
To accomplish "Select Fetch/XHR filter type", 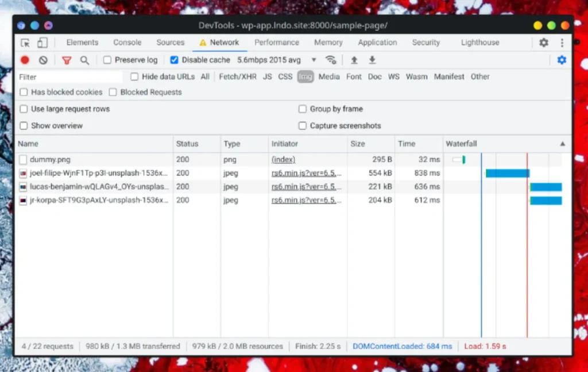I will (x=238, y=76).
